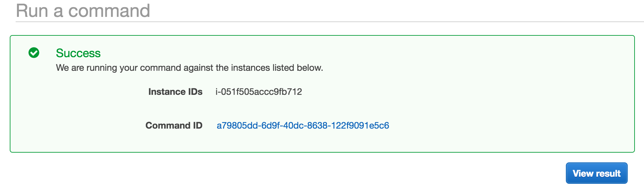Click the word command in the page heading
The image size is (644, 189).
[109, 11]
